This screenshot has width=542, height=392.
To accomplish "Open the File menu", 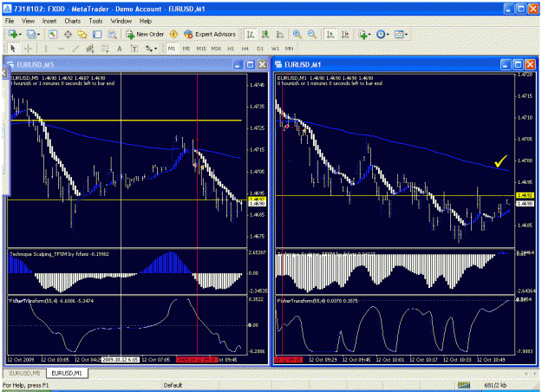I will pyautogui.click(x=10, y=21).
